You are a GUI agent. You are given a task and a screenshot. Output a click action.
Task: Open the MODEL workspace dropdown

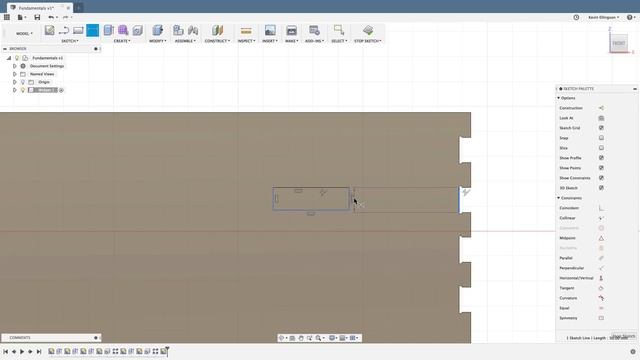click(24, 33)
